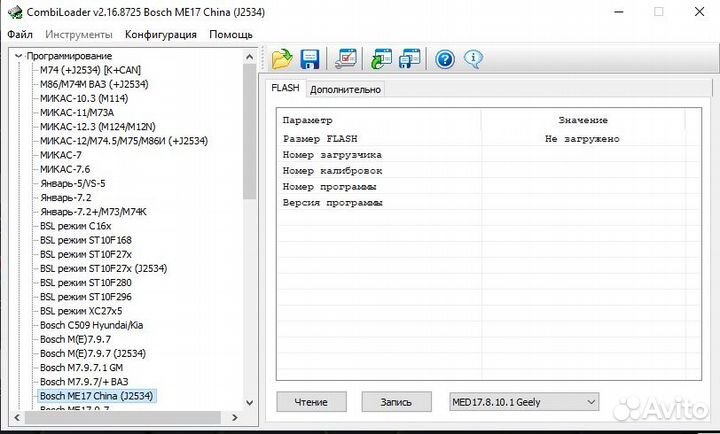Click the CombiLoader app icon in title bar
The width and height of the screenshot is (720, 434).
tap(13, 13)
